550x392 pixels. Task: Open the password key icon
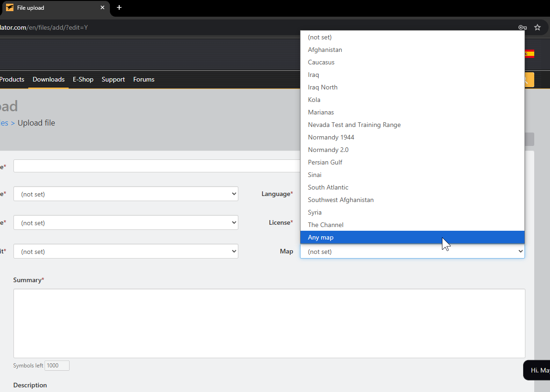point(522,27)
